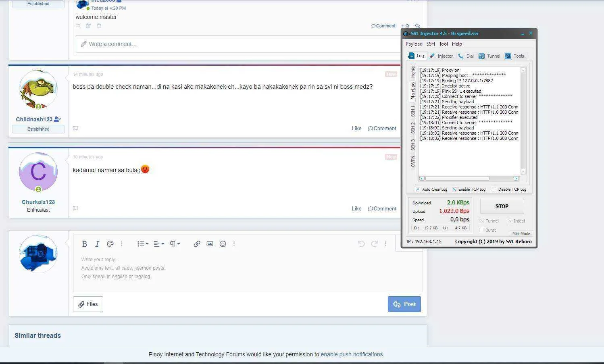This screenshot has width=604, height=364.
Task: Select the SSH 3 vertical log tab
Action: (413, 145)
